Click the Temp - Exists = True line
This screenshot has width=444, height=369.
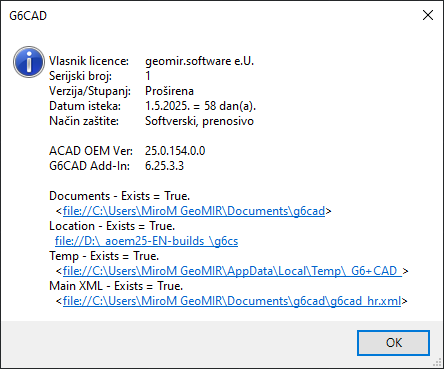tap(104, 256)
